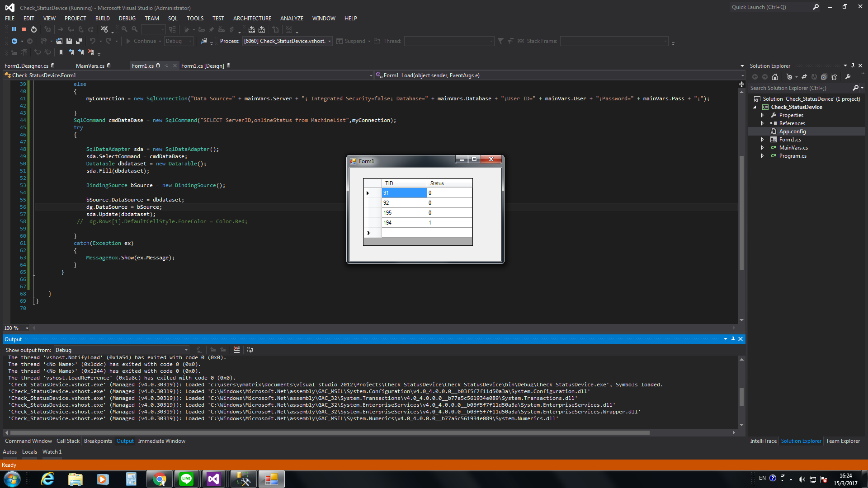Open the Team Explorer tab
This screenshot has height=488, width=868.
(x=843, y=441)
